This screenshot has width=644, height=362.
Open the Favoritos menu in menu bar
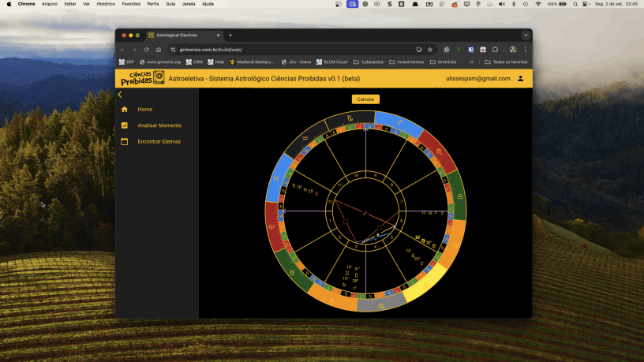(130, 4)
